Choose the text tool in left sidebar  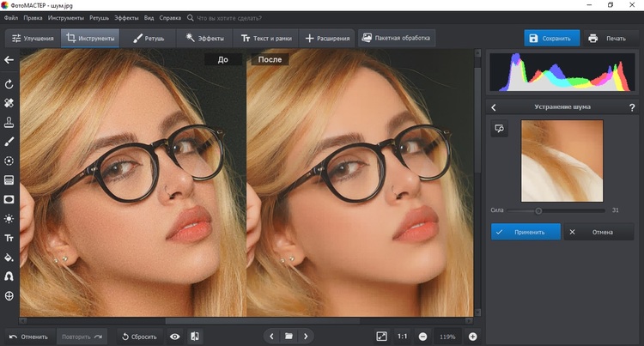pyautogui.click(x=9, y=238)
